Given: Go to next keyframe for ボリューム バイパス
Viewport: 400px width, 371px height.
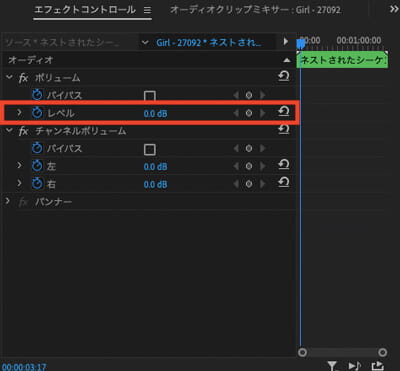Looking at the screenshot, I should (263, 95).
